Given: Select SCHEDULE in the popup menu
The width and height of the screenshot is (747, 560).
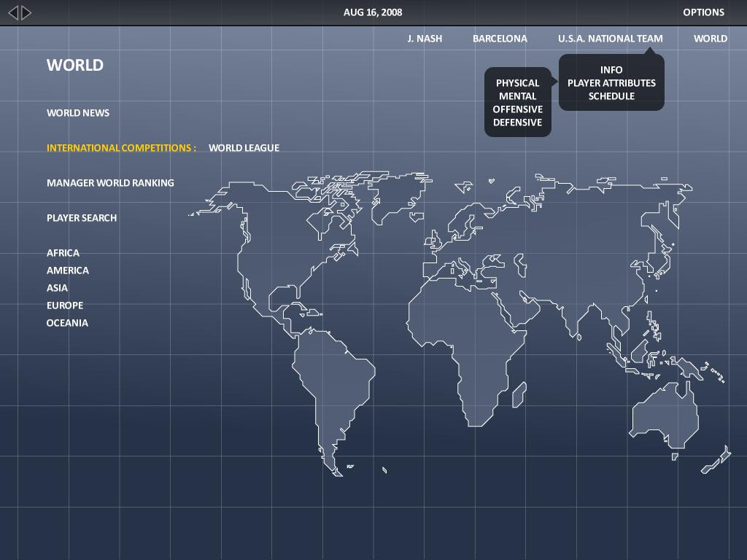Looking at the screenshot, I should (611, 96).
